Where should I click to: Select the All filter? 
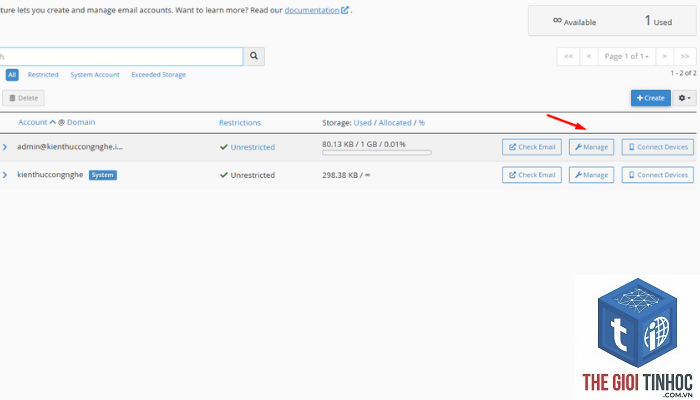pyautogui.click(x=12, y=75)
